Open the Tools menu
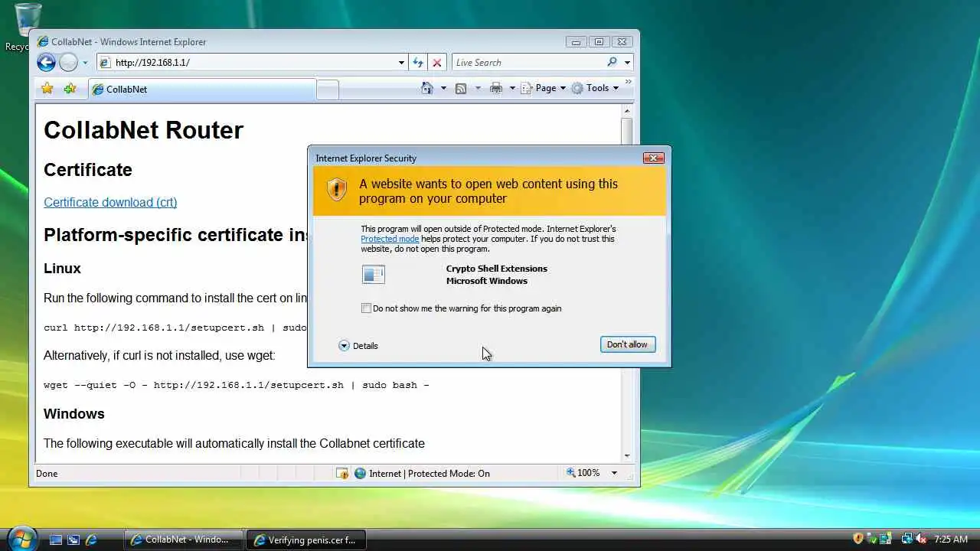Screen dimensions: 980x551 coord(595,88)
